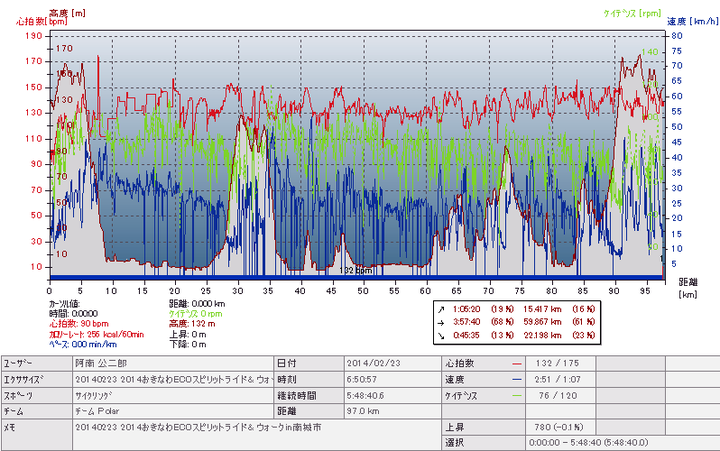Click downhill time 0:45:35 in summary box
The height and width of the screenshot is (451, 720).
click(467, 336)
